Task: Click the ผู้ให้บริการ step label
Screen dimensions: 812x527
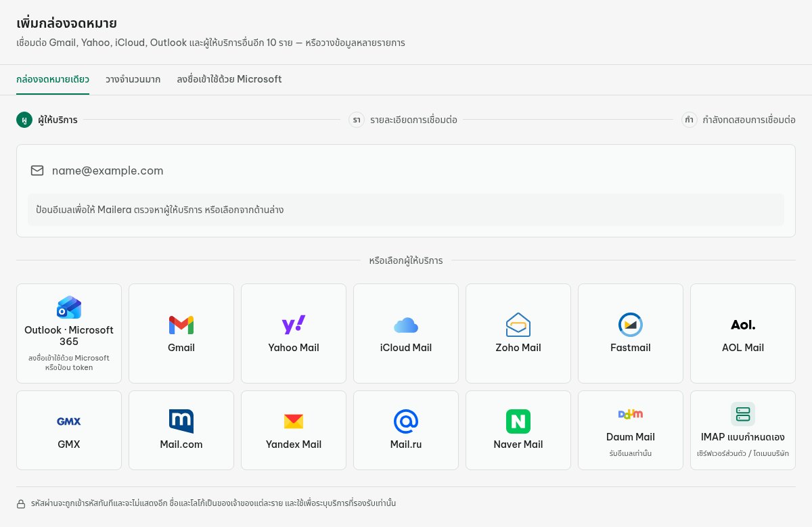Action: click(x=58, y=120)
